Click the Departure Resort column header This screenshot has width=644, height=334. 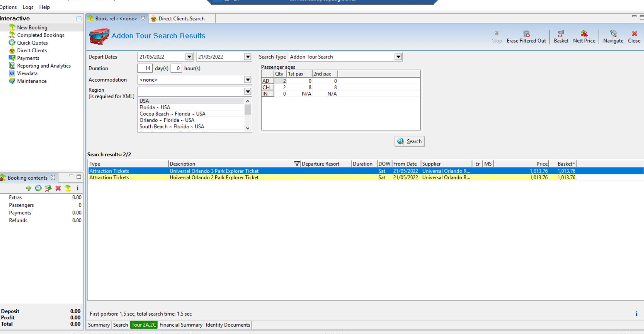[326, 164]
